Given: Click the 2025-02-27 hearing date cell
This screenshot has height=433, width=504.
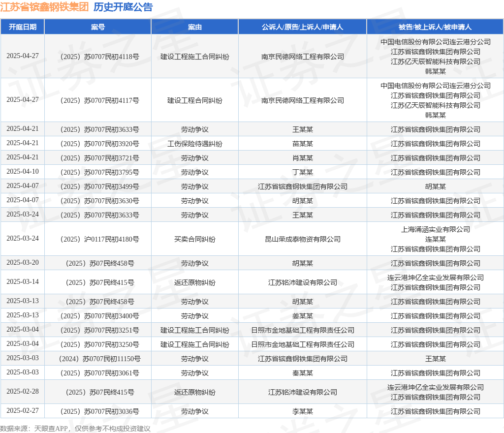Looking at the screenshot, I should point(23,411).
